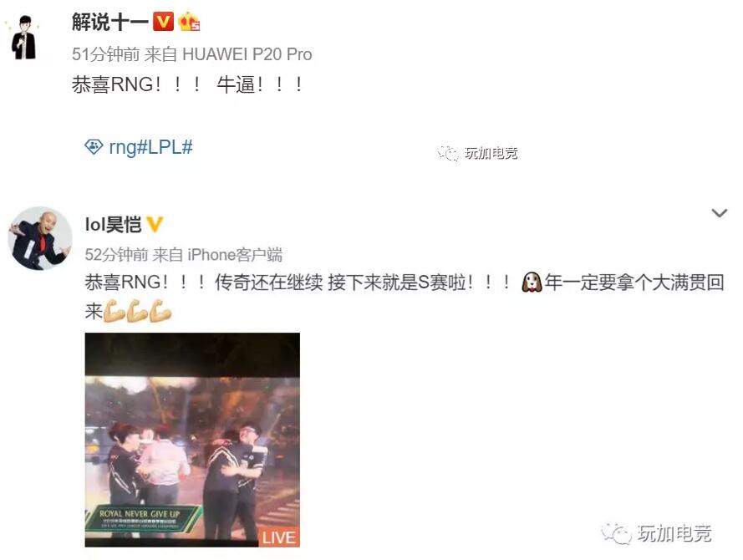Image resolution: width=743 pixels, height=560 pixels.
Task: Click the diamond super-topic icon before rng#LPL#
Action: coord(94,147)
